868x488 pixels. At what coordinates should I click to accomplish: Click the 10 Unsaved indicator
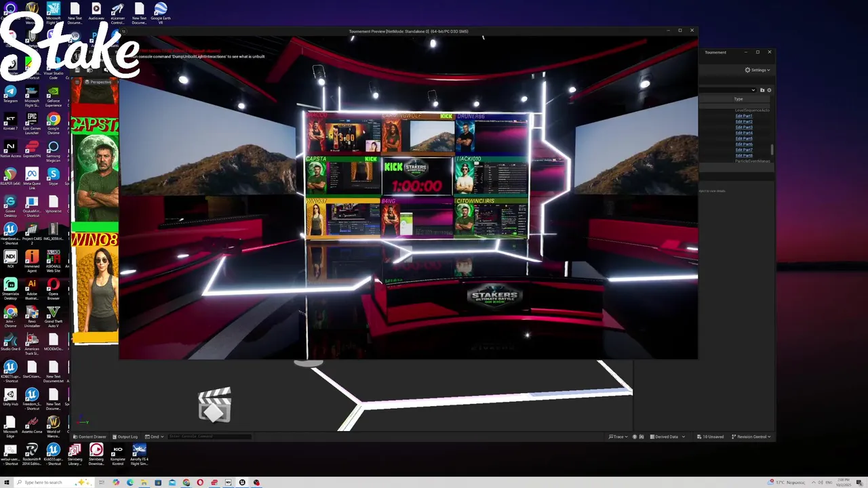[x=711, y=436]
